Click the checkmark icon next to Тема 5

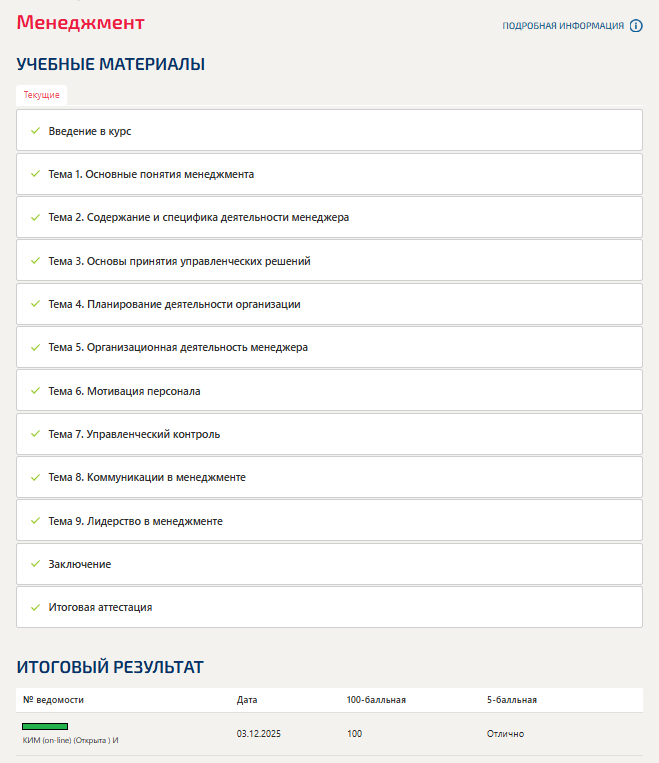pyautogui.click(x=35, y=348)
